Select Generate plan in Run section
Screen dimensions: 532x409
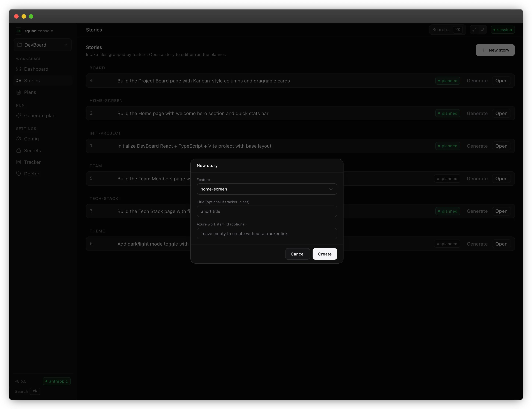click(43, 116)
